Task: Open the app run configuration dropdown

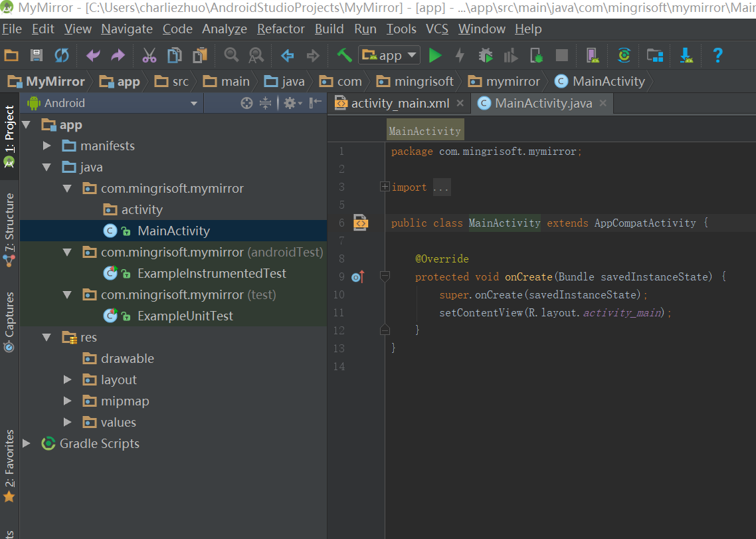Action: [389, 55]
